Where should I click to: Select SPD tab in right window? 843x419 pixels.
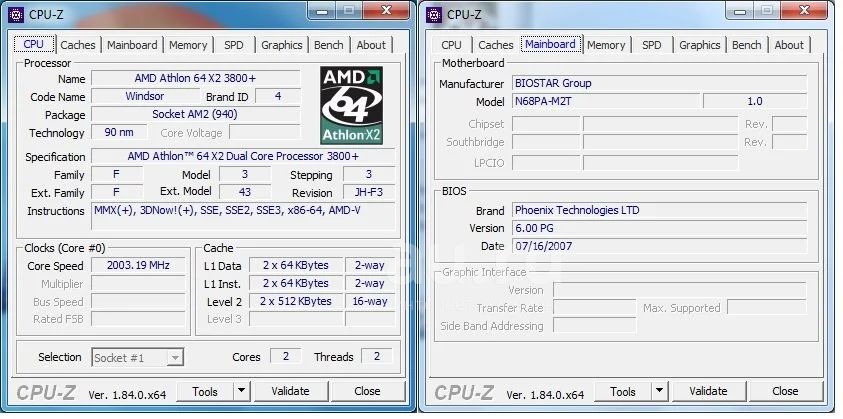652,45
